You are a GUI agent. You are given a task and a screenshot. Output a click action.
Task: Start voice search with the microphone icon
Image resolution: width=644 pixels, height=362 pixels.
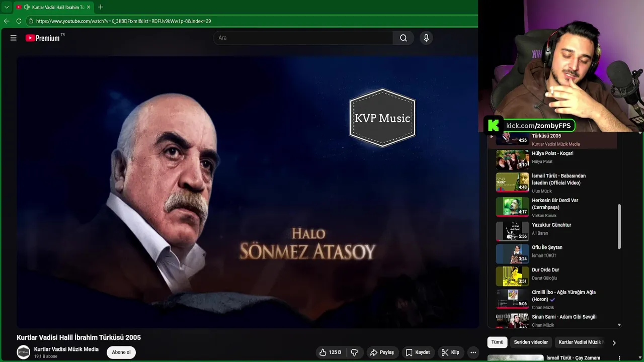426,38
